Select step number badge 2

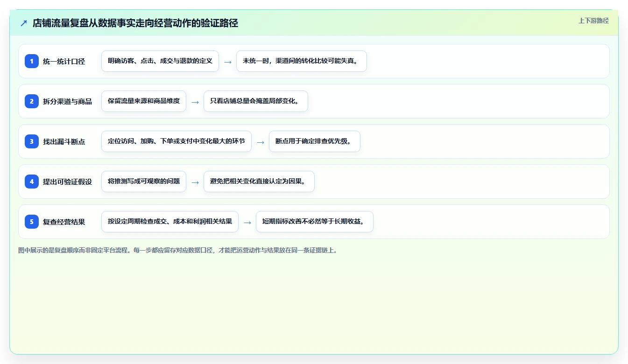tap(32, 101)
